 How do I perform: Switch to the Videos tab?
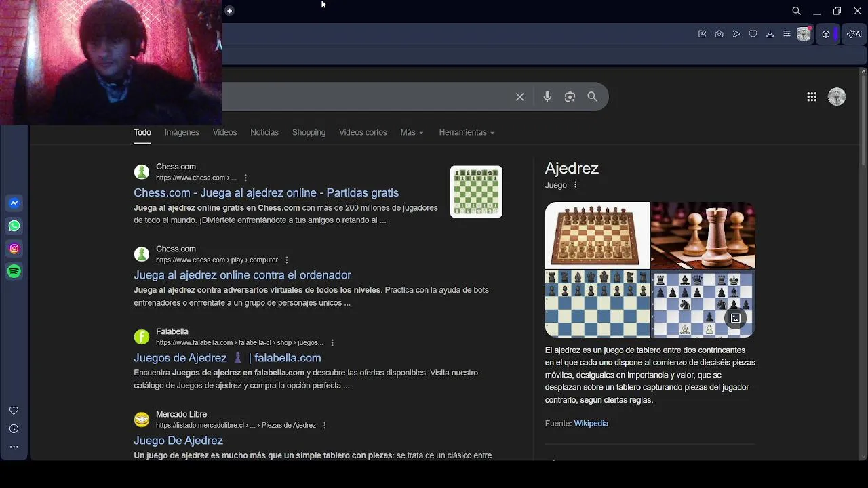coord(224,132)
